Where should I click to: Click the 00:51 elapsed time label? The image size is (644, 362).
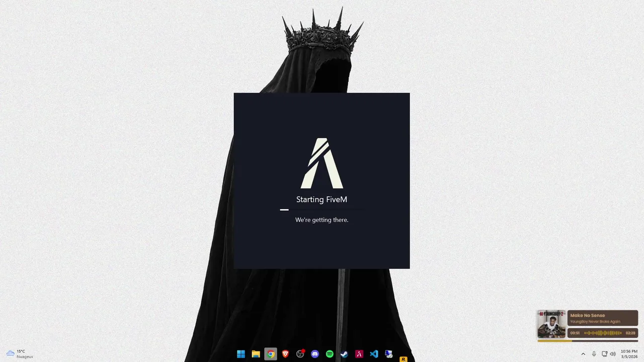click(x=575, y=333)
